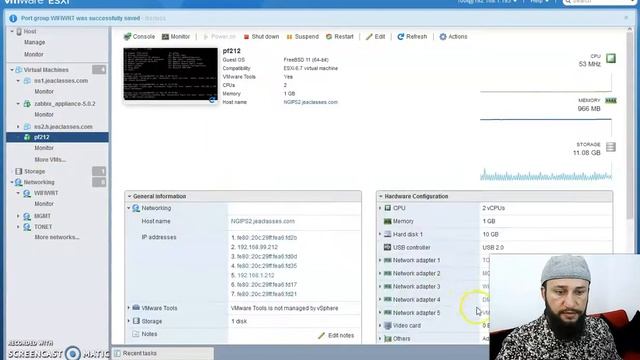Screen dimensions: 640x360
Task: Expand the TONET network node
Action: point(18,227)
